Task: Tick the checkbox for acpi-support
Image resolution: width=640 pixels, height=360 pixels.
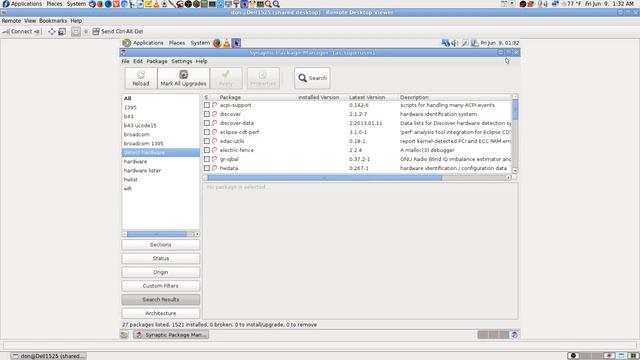Action: [x=207, y=105]
